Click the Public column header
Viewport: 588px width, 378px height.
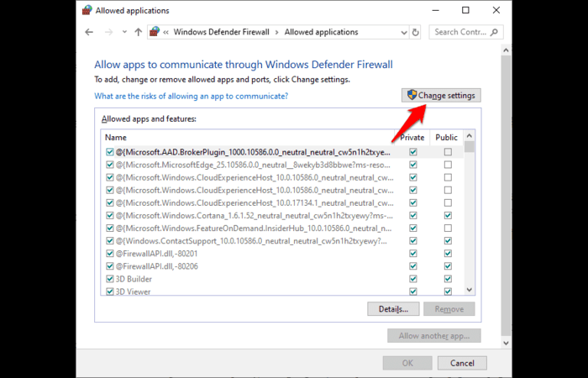446,138
